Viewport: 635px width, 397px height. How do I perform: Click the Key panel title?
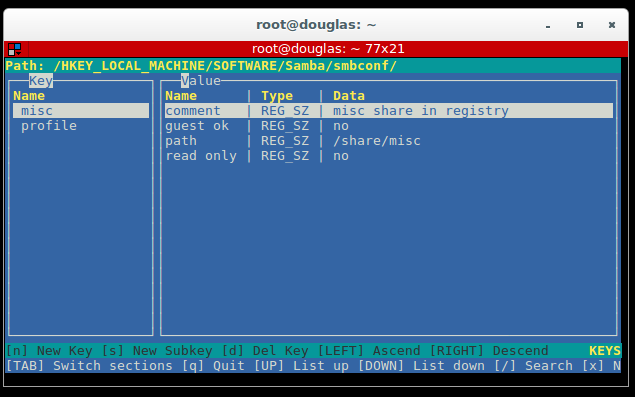[x=41, y=81]
